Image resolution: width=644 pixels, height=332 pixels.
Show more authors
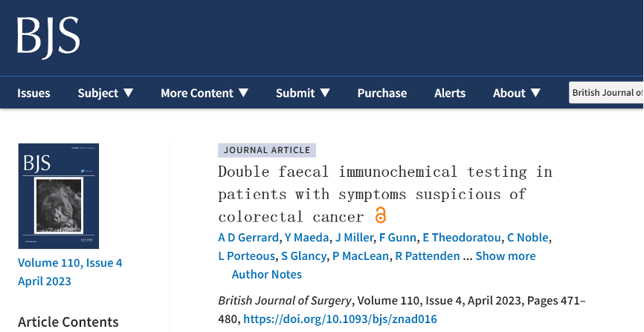point(506,256)
